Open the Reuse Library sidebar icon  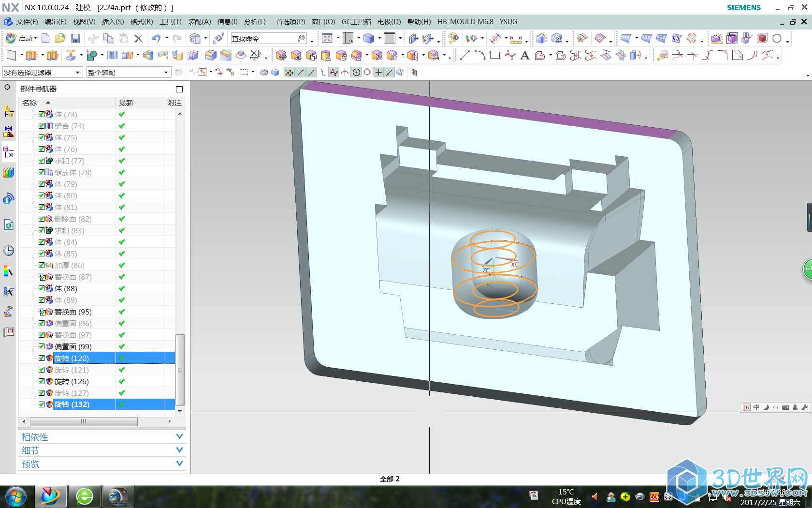tap(9, 172)
